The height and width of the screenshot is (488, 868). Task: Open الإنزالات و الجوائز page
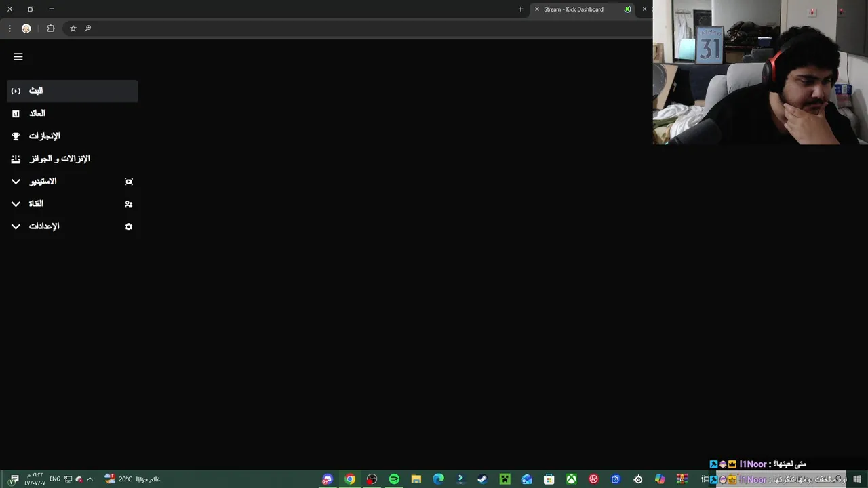(x=73, y=159)
